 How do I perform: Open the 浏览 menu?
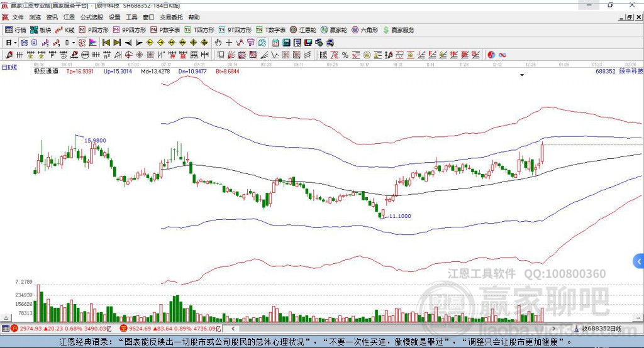pyautogui.click(x=35, y=17)
